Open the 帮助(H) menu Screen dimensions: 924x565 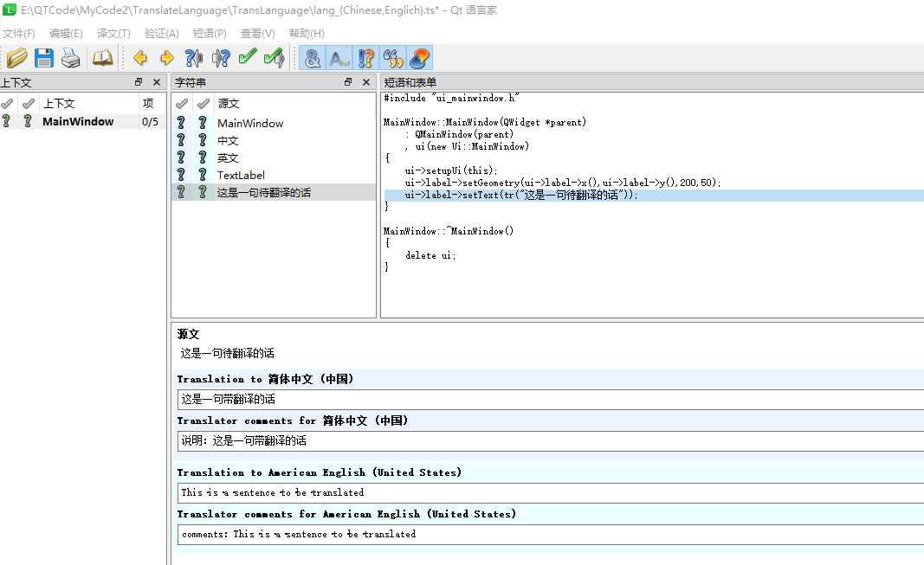(307, 34)
